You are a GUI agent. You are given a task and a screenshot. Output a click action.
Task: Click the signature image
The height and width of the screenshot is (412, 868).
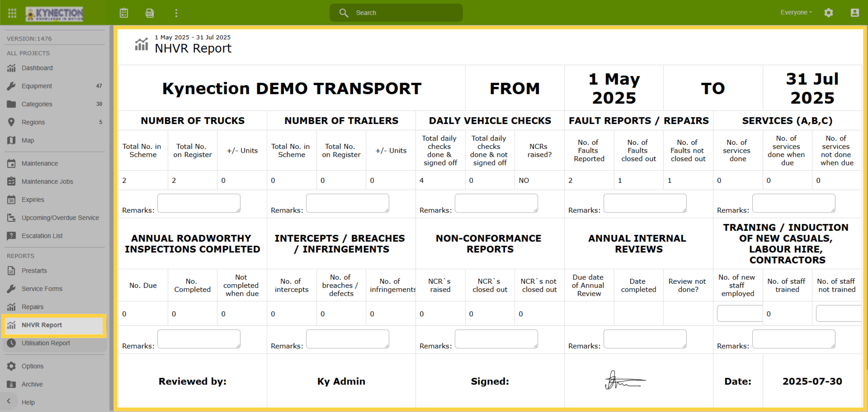tap(625, 380)
